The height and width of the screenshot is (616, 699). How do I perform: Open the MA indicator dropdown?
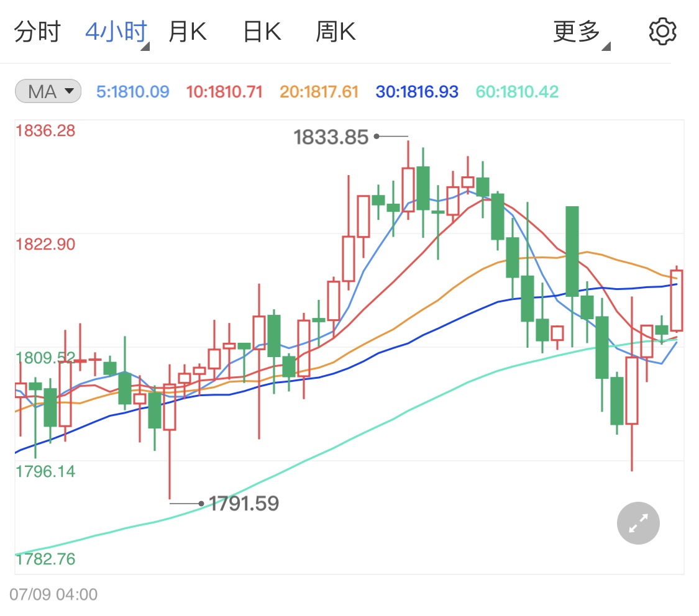pos(48,91)
